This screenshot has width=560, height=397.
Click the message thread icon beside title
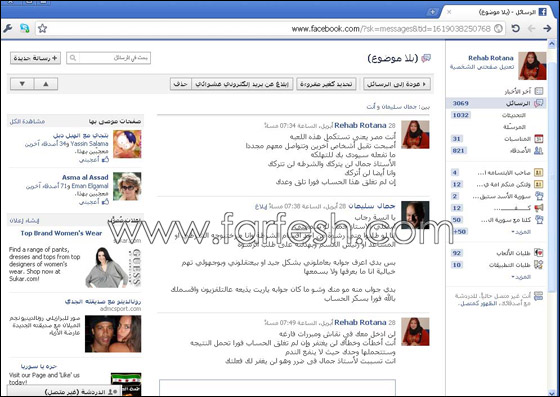(x=426, y=58)
